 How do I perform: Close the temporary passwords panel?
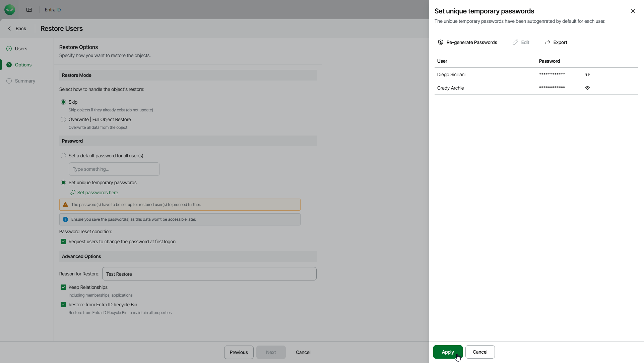tap(633, 11)
